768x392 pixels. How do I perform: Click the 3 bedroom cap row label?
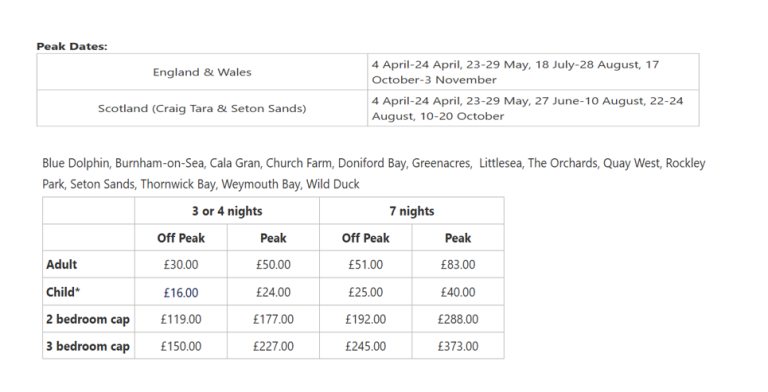(88, 346)
